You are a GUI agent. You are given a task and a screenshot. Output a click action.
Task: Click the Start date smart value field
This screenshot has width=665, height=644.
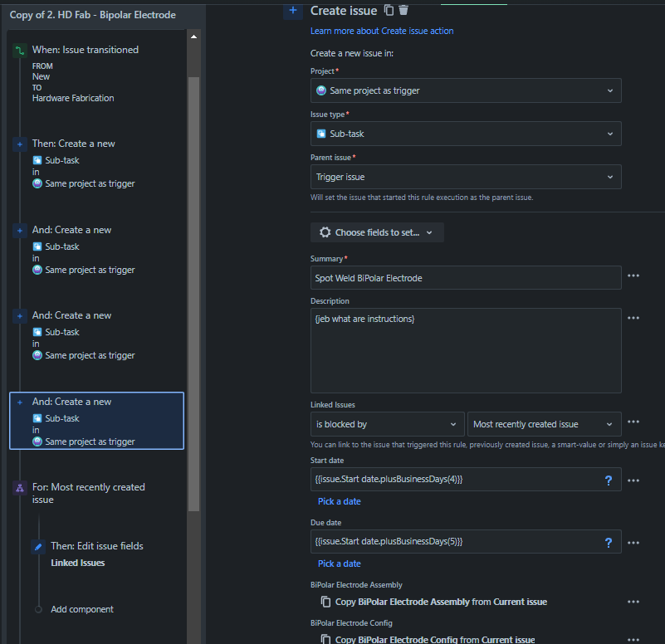466,480
